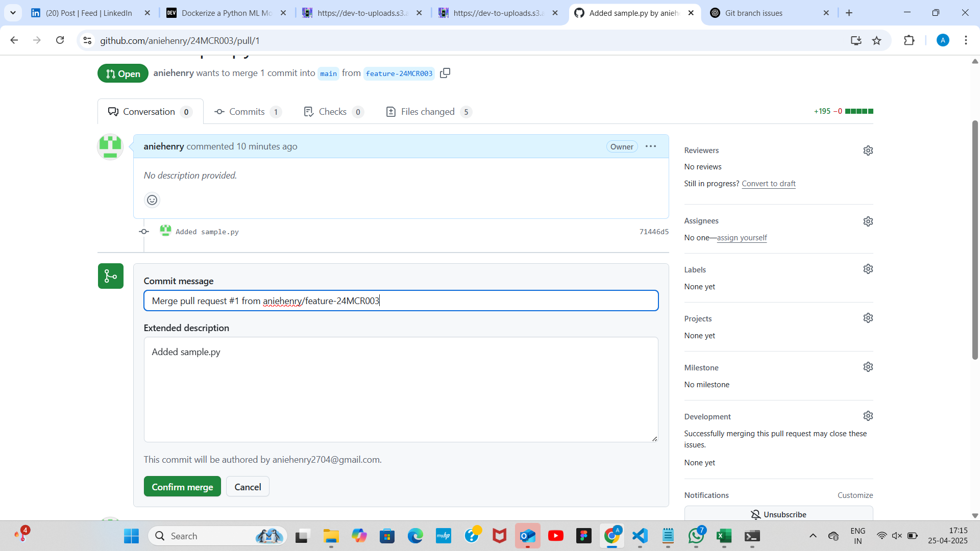Image resolution: width=980 pixels, height=551 pixels.
Task: Bookmark this page with star icon
Action: coord(876,40)
